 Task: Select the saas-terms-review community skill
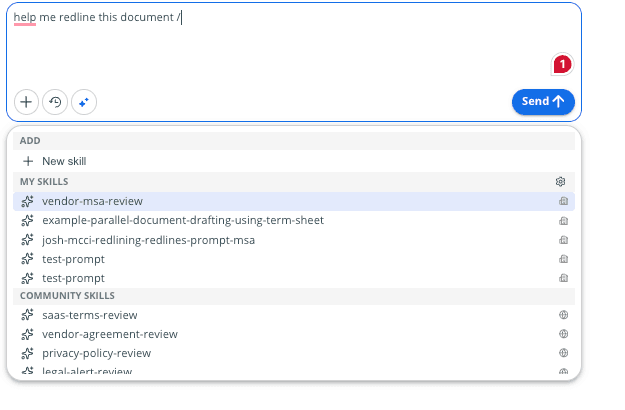(x=294, y=315)
